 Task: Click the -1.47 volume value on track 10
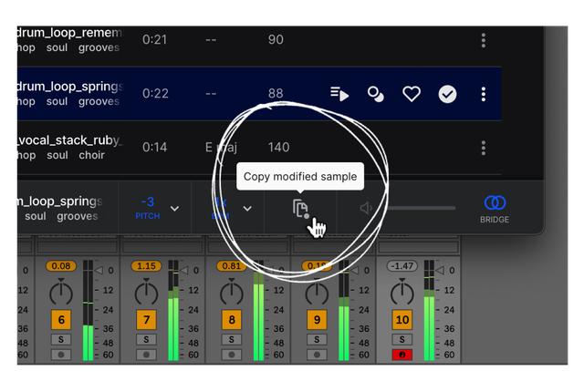(402, 266)
